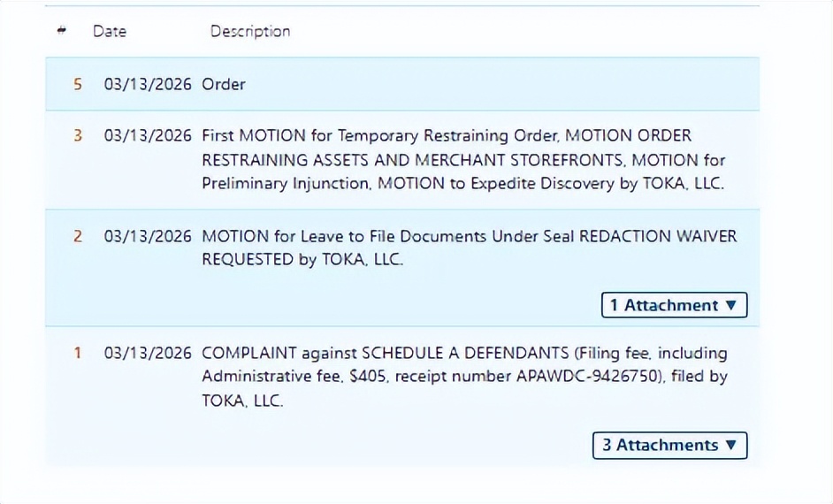Screen dimensions: 833x504
Task: Click the Description column header
Action: pos(249,31)
